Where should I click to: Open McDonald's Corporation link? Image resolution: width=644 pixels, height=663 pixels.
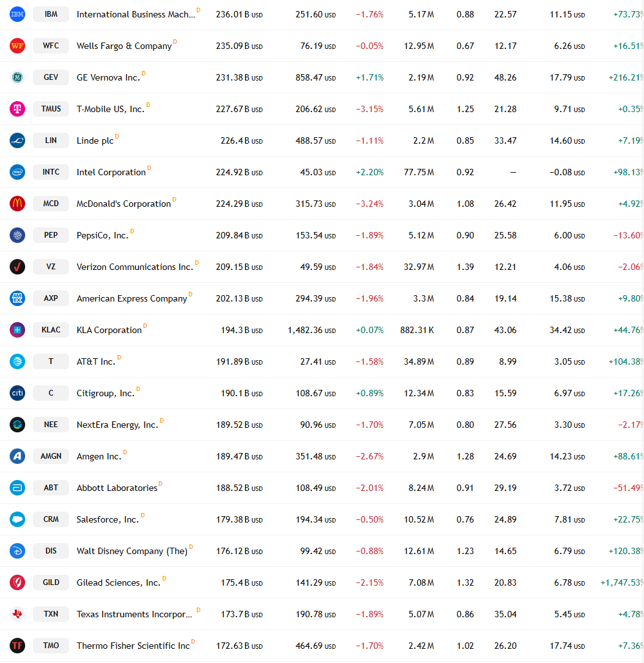click(124, 204)
